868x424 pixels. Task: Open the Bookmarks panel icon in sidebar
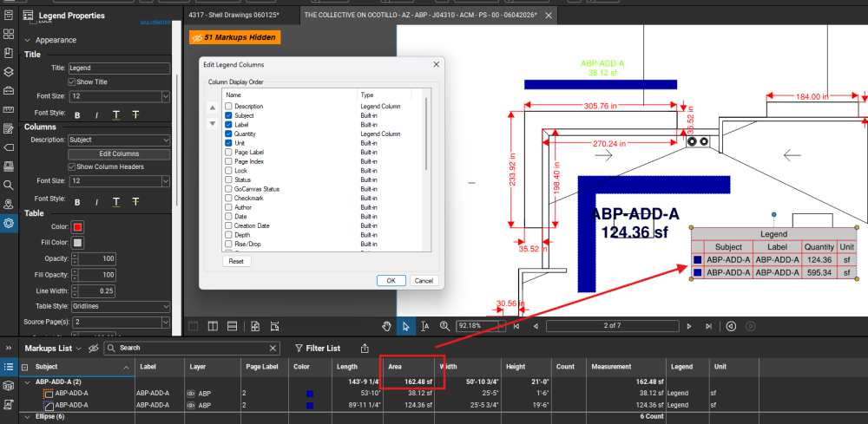pos(9,53)
